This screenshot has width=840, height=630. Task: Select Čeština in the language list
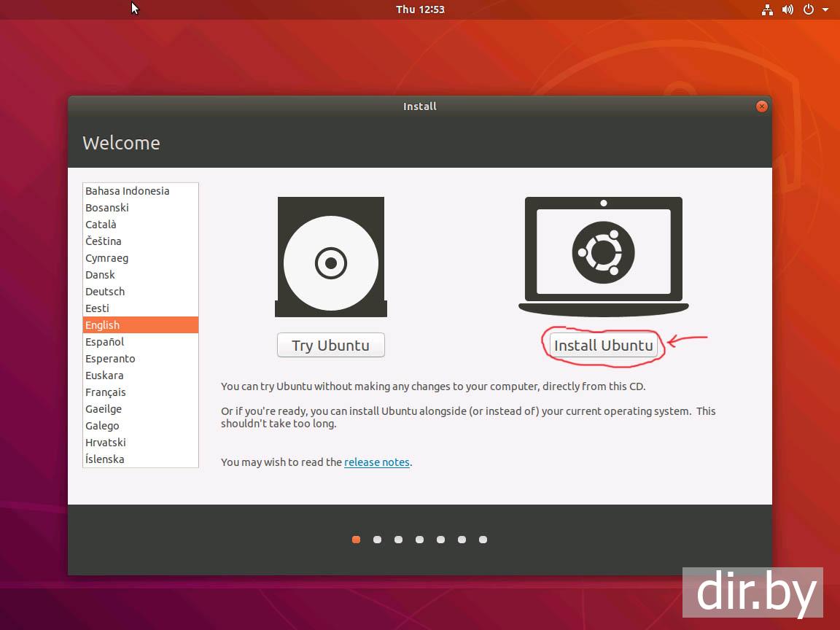click(x=104, y=241)
